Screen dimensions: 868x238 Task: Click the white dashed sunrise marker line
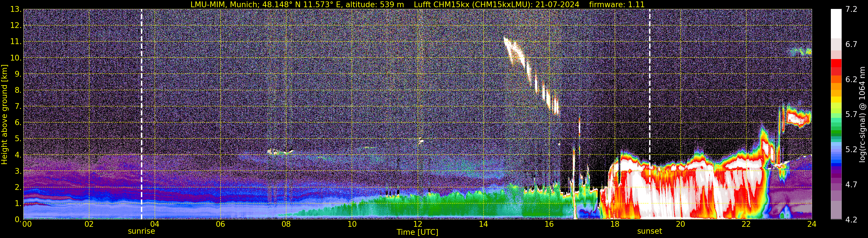(141, 114)
